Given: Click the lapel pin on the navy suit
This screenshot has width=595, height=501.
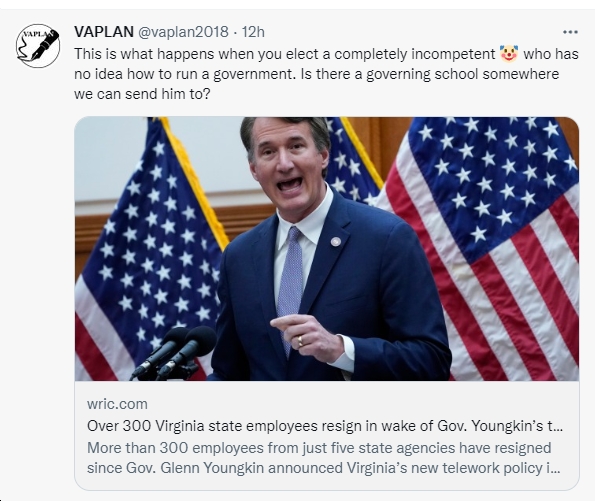Looking at the screenshot, I should click(335, 241).
